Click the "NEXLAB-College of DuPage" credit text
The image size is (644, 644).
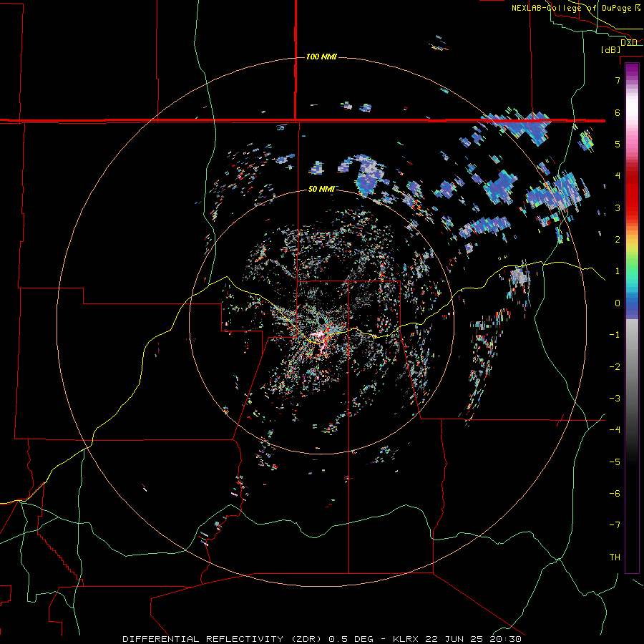click(x=571, y=8)
